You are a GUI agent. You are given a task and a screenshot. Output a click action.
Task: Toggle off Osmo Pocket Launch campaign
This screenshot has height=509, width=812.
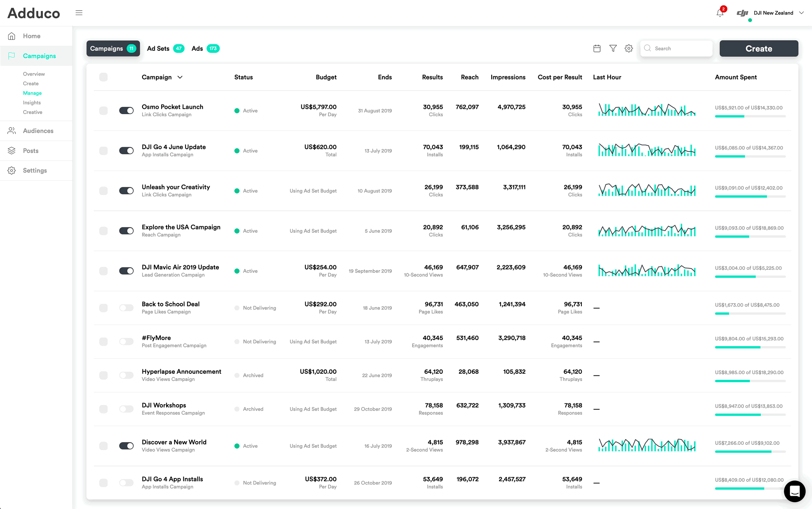click(126, 110)
